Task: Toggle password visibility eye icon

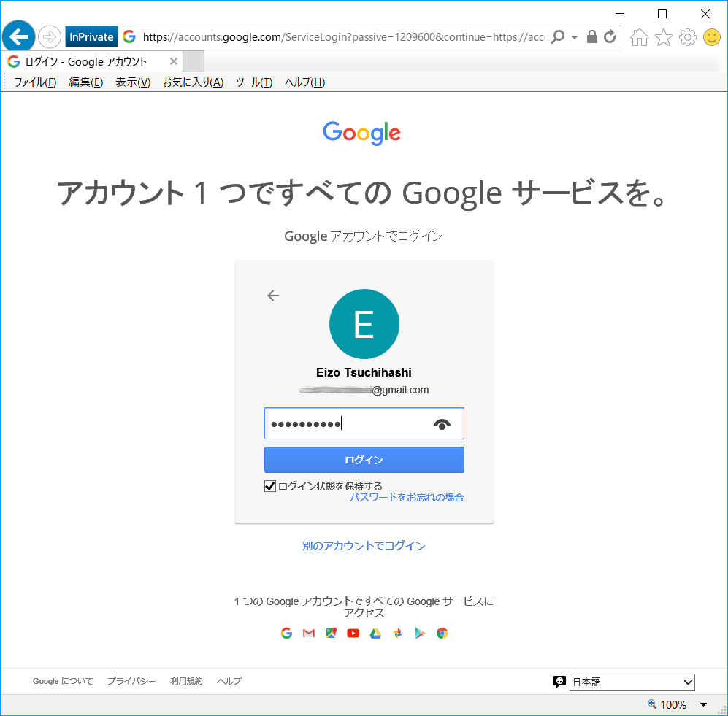Action: (442, 423)
